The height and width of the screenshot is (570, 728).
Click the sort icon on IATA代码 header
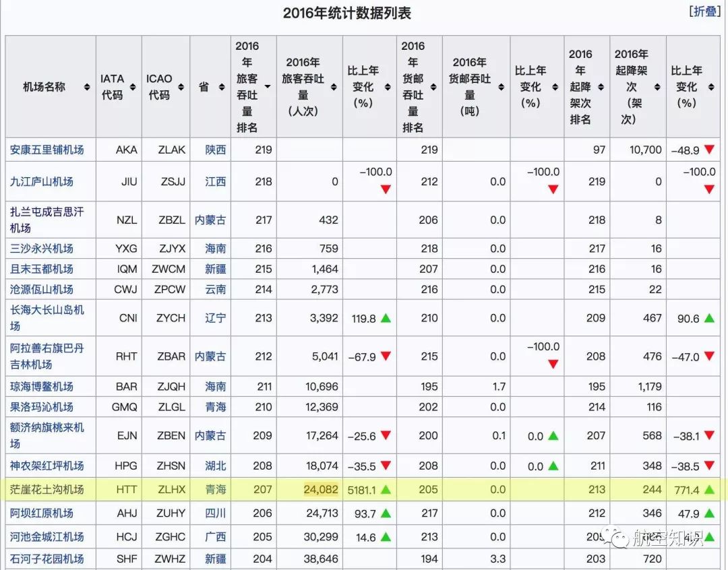tap(134, 88)
